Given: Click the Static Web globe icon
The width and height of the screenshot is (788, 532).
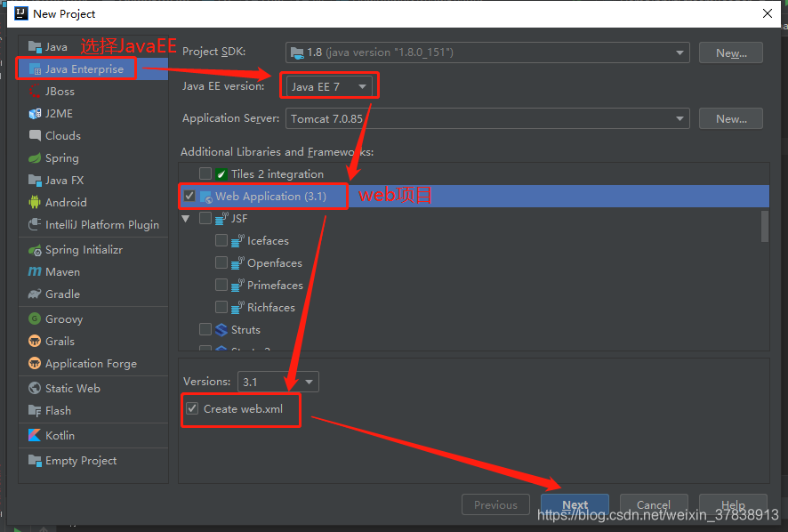Looking at the screenshot, I should (35, 388).
